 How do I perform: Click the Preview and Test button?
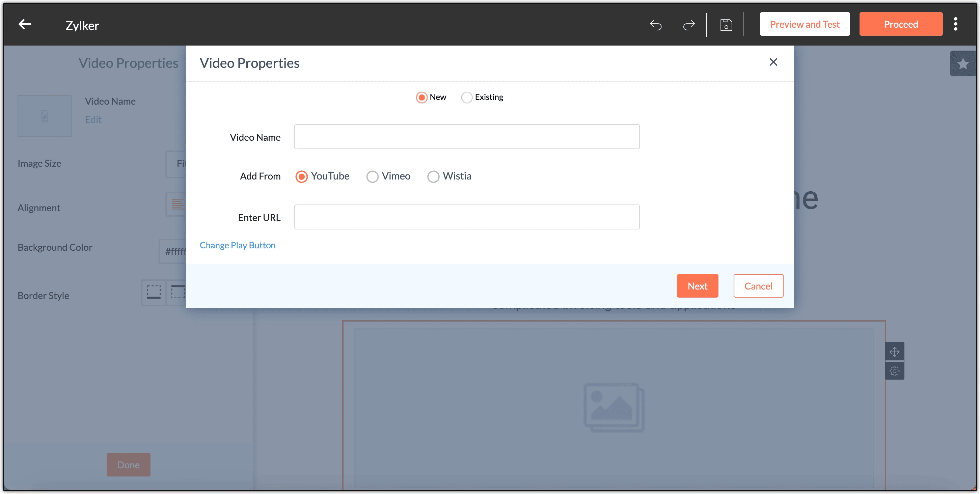click(804, 24)
